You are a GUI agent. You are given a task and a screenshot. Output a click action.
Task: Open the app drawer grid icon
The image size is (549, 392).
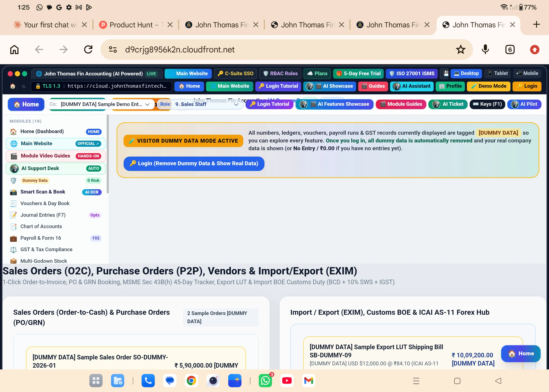(96, 381)
